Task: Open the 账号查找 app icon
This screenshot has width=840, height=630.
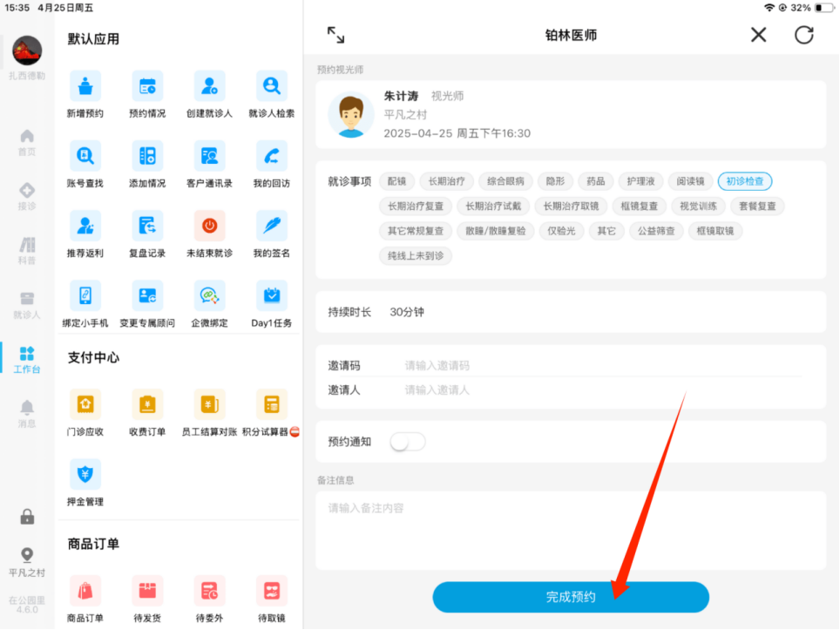Action: click(x=85, y=156)
